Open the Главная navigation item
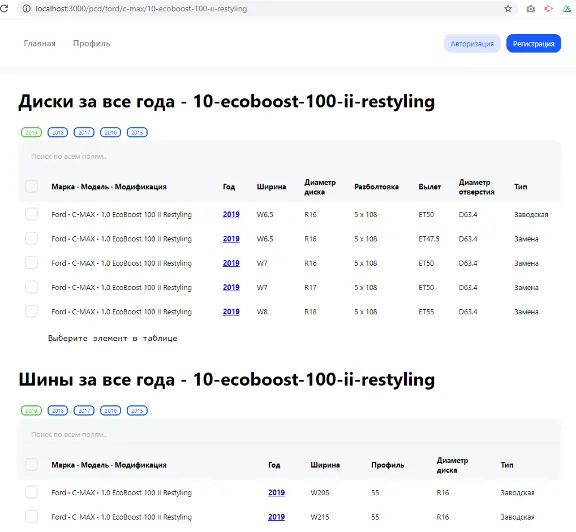Image resolution: width=576 pixels, height=532 pixels. 39,43
